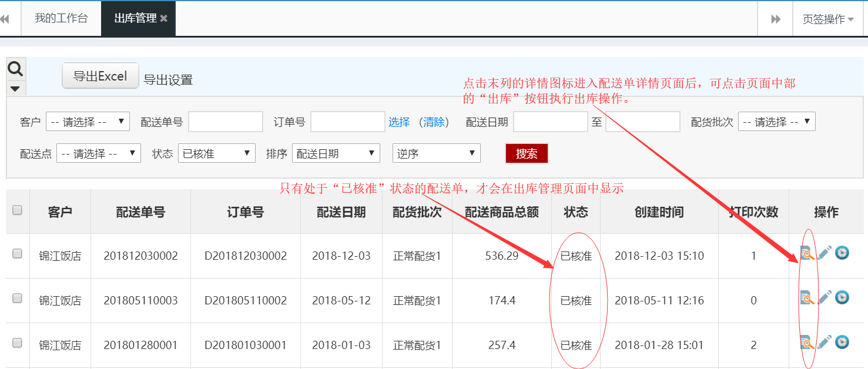The width and height of the screenshot is (868, 369).
Task: Close the 出库管理 tab
Action: (164, 19)
